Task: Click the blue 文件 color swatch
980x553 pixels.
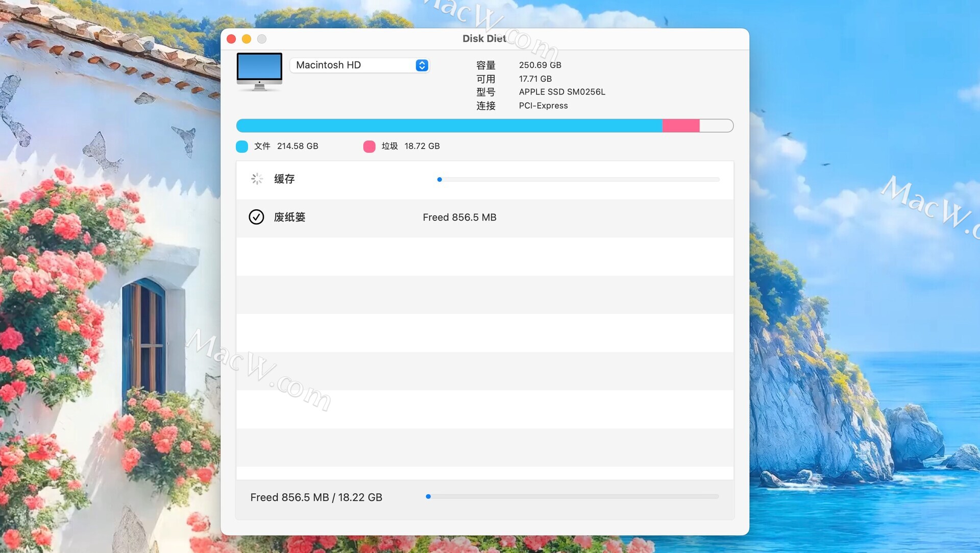Action: pos(242,147)
